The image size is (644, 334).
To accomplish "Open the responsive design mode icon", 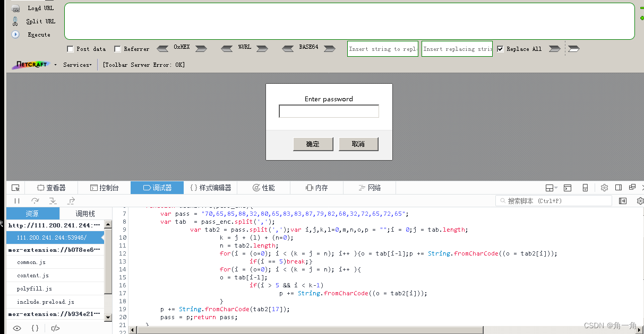I will pos(585,187).
